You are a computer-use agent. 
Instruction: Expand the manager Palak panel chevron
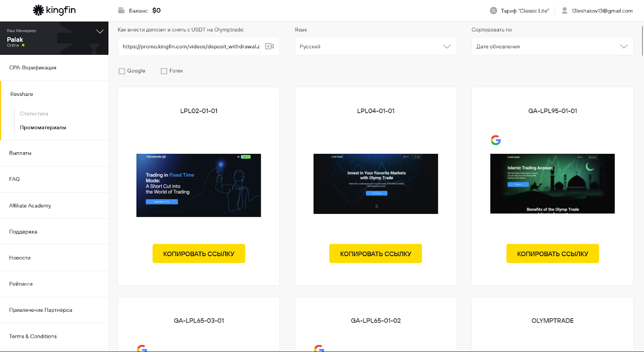point(100,31)
